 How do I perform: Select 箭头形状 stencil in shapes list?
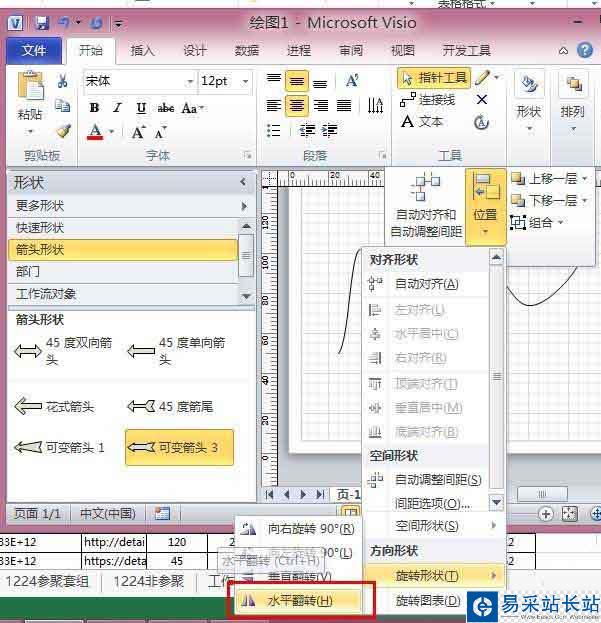click(122, 250)
